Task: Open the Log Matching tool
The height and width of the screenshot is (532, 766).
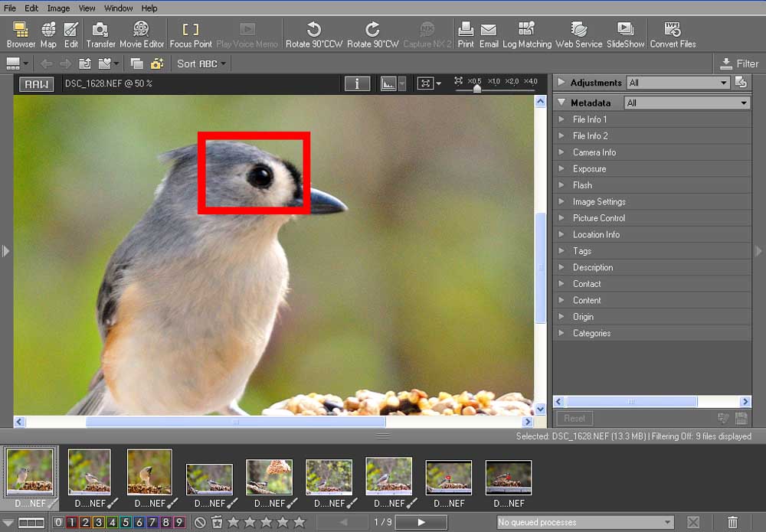Action: 526,34
